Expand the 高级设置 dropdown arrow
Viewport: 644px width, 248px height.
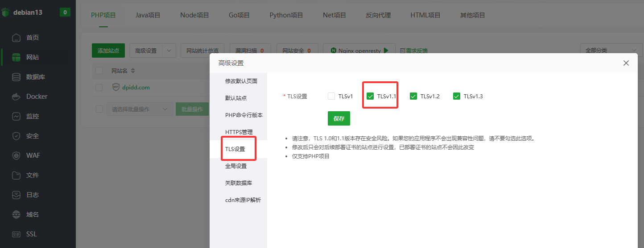[169, 50]
